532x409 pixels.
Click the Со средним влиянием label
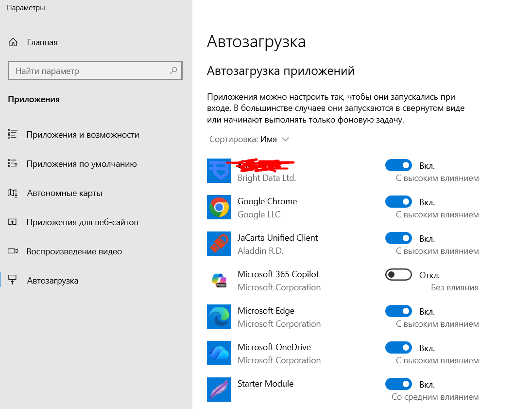[435, 397]
